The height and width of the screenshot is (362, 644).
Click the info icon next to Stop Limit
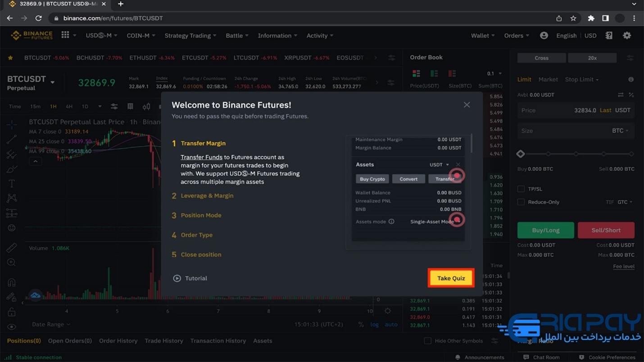click(x=631, y=79)
